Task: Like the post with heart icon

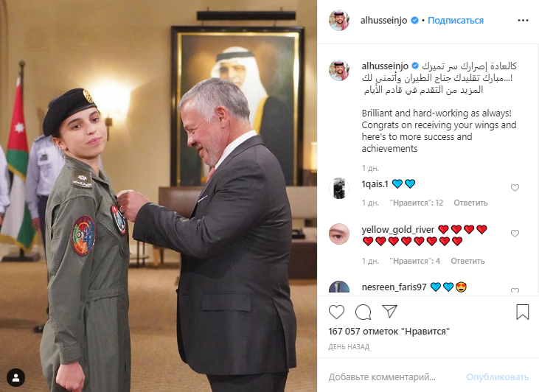Action: coord(336,312)
